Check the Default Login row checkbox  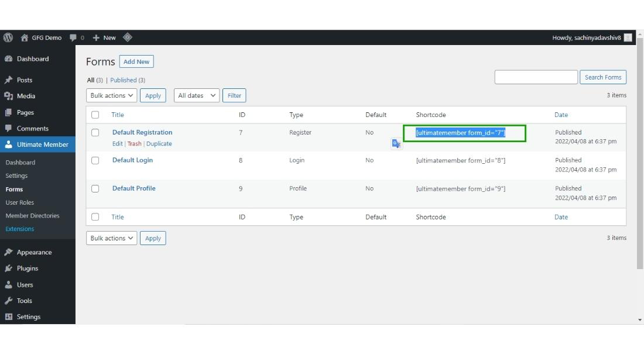coord(95,160)
